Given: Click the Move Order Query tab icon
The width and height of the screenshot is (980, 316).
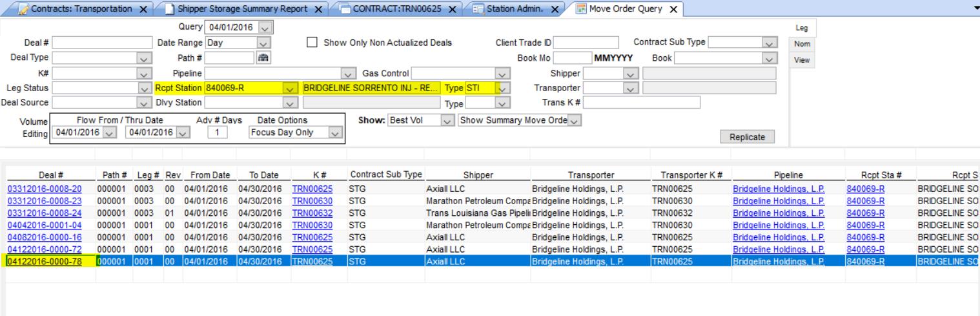Looking at the screenshot, I should (581, 9).
